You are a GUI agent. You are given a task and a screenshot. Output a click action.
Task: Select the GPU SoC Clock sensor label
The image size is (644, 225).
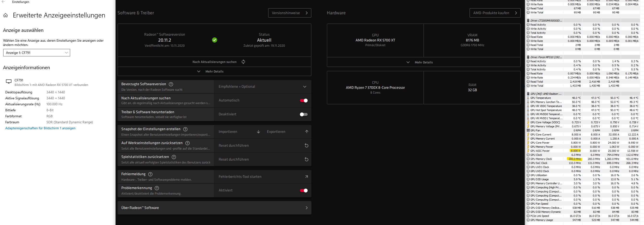point(539,163)
